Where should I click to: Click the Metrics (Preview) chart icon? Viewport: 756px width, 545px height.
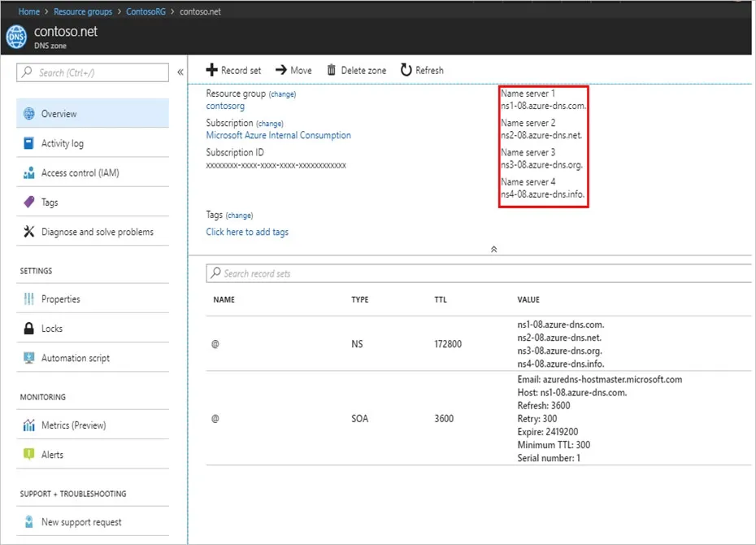tap(29, 425)
